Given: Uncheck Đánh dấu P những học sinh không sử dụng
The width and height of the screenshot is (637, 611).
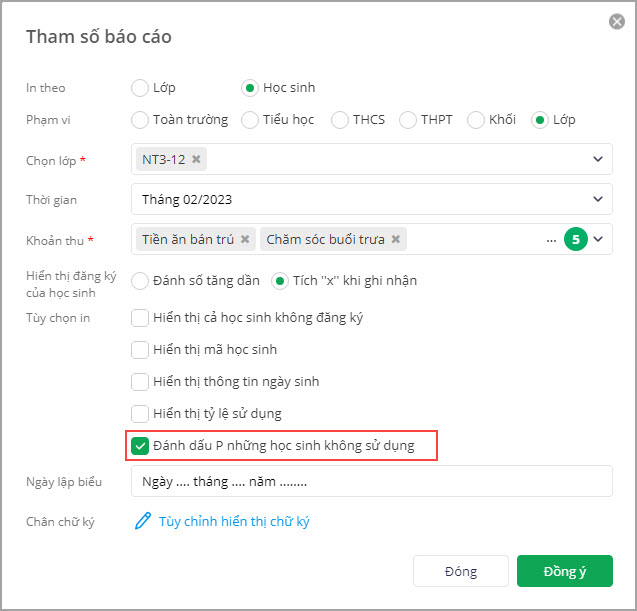Looking at the screenshot, I should tap(141, 444).
